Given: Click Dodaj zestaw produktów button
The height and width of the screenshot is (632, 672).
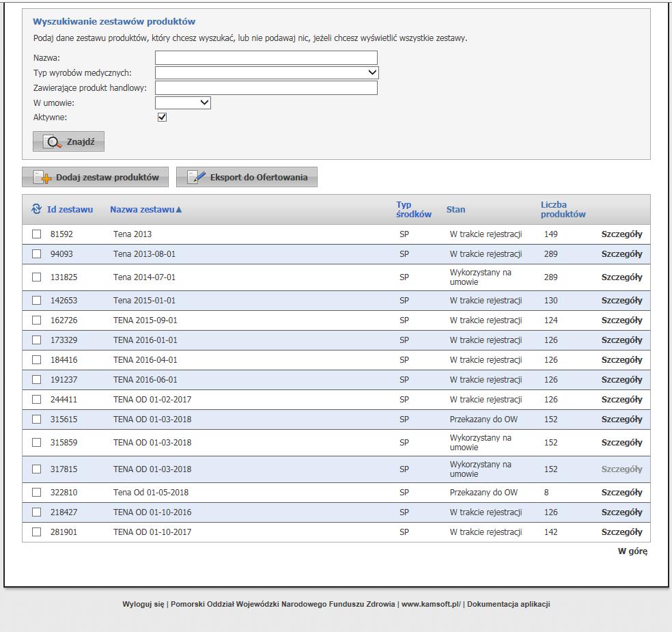Looking at the screenshot, I should 95,177.
